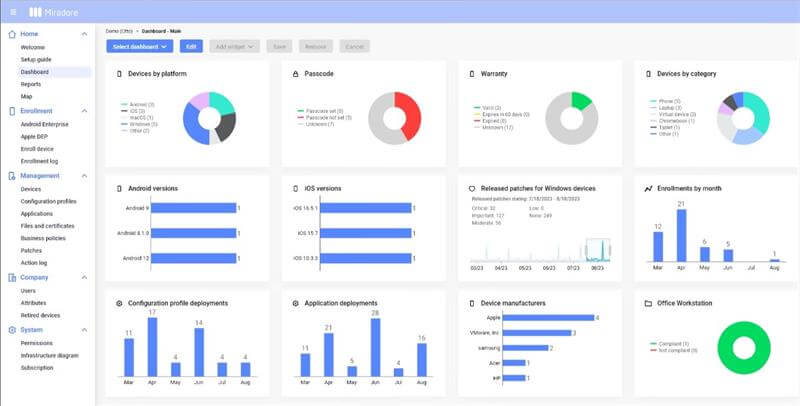
Task: Click the Demo (Otto) breadcrumb link
Action: pos(120,31)
